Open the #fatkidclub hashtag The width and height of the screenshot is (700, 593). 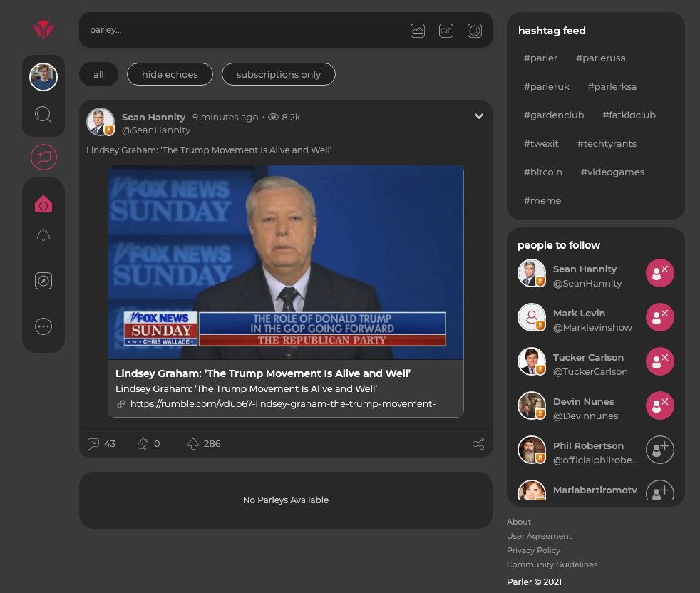[x=629, y=115]
